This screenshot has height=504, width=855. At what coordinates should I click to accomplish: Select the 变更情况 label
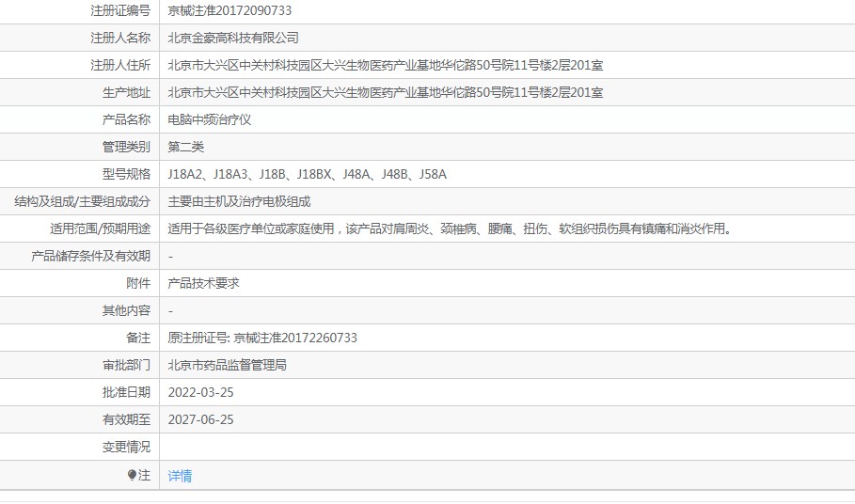pos(126,447)
